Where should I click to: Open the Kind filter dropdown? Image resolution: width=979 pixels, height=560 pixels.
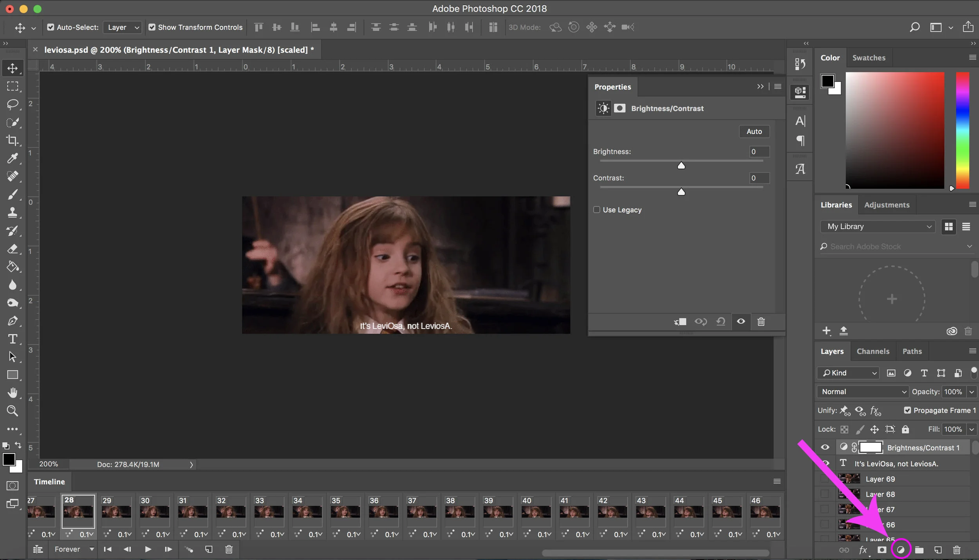pos(848,373)
